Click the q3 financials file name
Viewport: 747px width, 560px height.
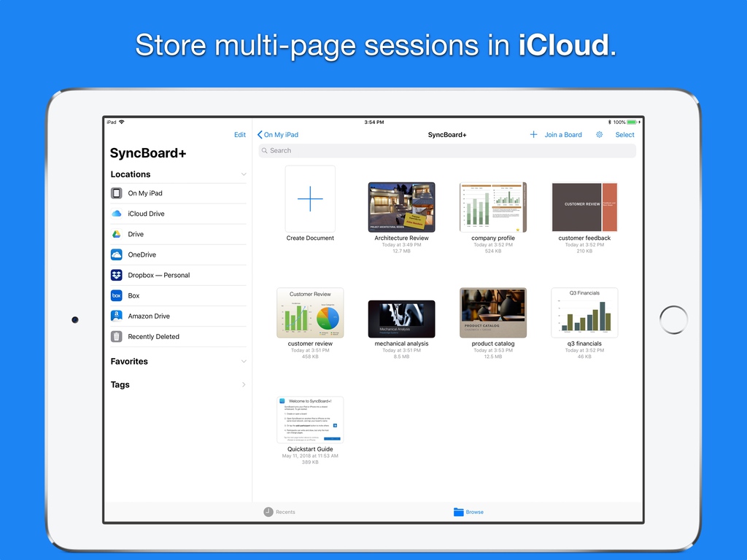pos(584,343)
